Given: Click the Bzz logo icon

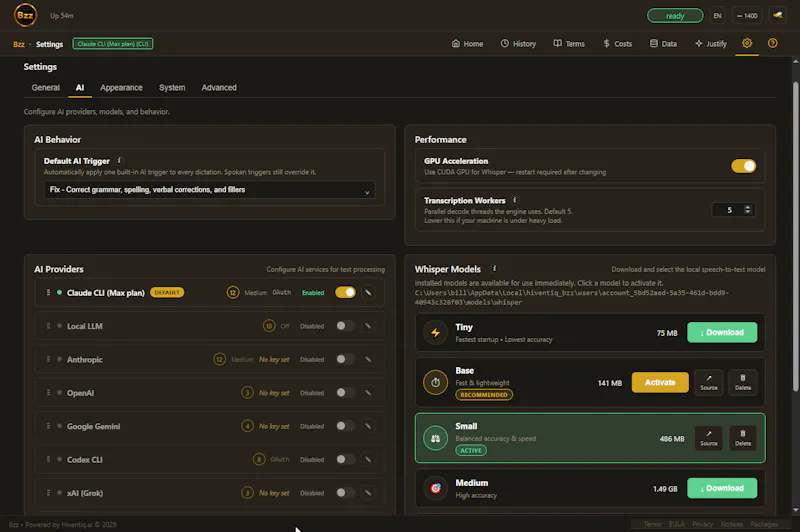Looking at the screenshot, I should (x=25, y=15).
